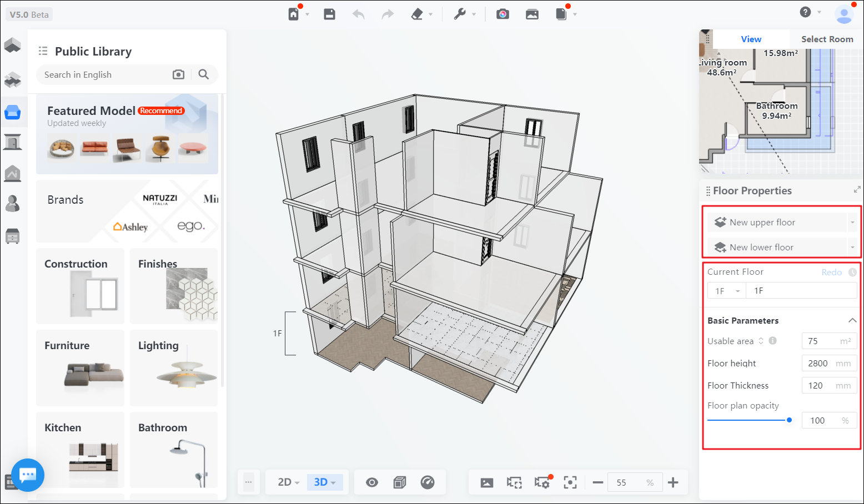Open the Furniture category
864x504 pixels.
pyautogui.click(x=80, y=367)
